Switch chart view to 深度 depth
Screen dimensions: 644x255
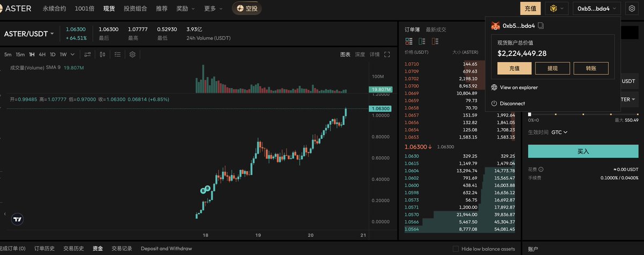[360, 54]
